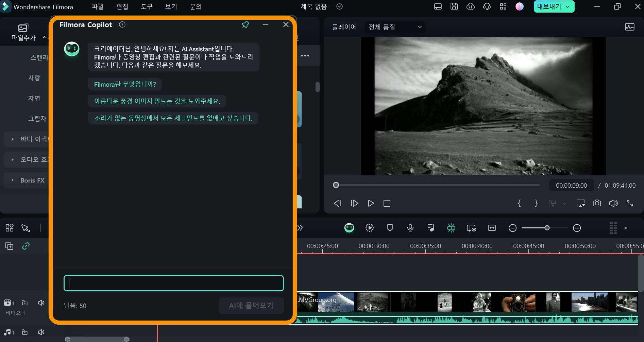Focus the Copilot message input field
Image resolution: width=644 pixels, height=342 pixels.
click(x=174, y=283)
